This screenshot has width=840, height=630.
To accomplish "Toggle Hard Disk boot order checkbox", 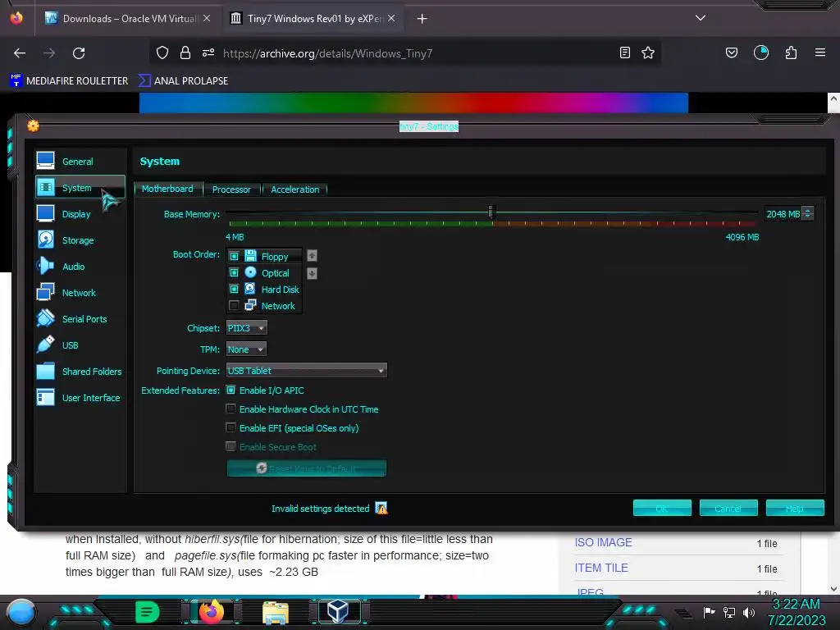I will [x=234, y=290].
